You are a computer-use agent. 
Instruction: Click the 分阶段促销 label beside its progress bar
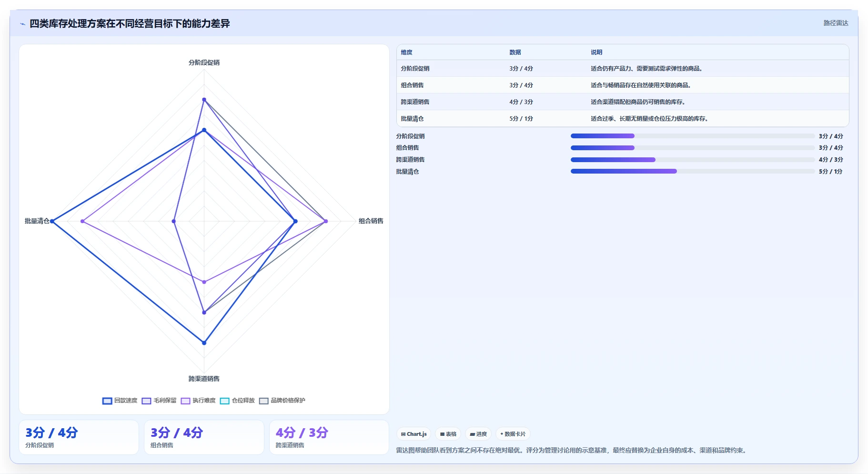410,136
